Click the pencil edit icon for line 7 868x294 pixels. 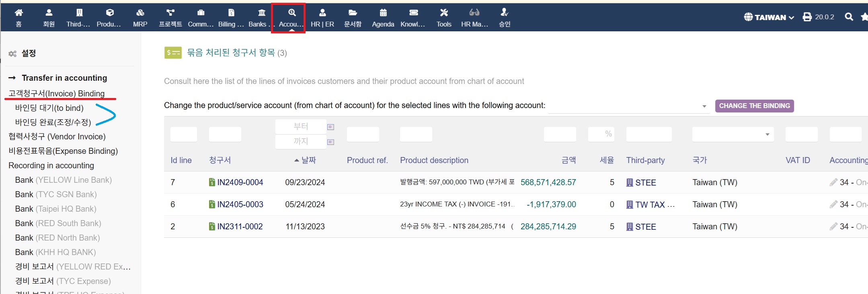[833, 182]
